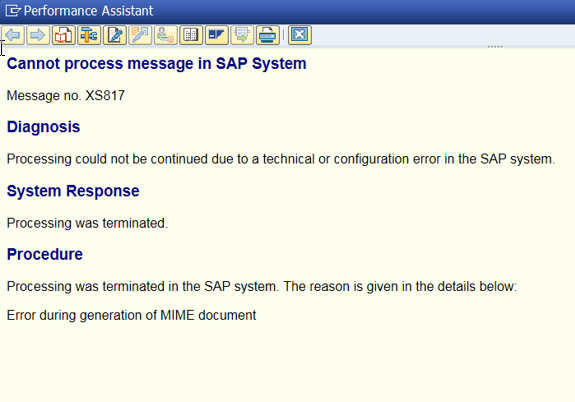
Task: Click the Performance Assistant title bar icon
Action: [13, 11]
